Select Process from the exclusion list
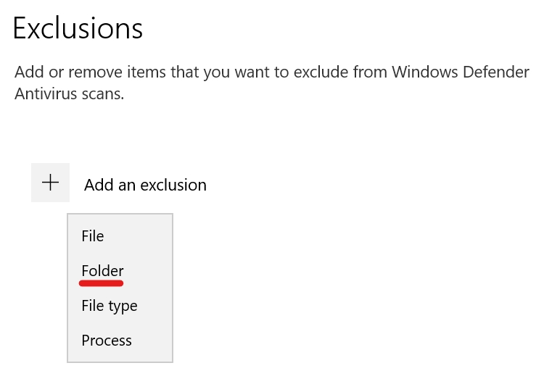 point(107,341)
